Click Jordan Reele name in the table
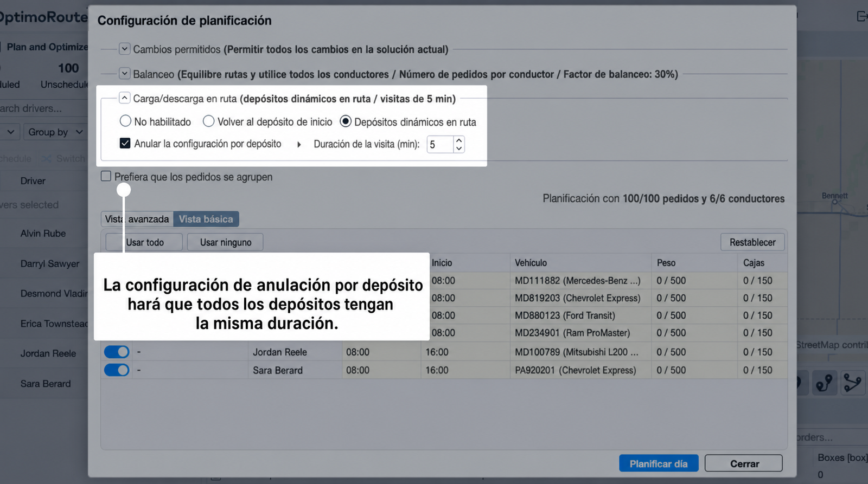Image resolution: width=868 pixels, height=484 pixels. 280,352
